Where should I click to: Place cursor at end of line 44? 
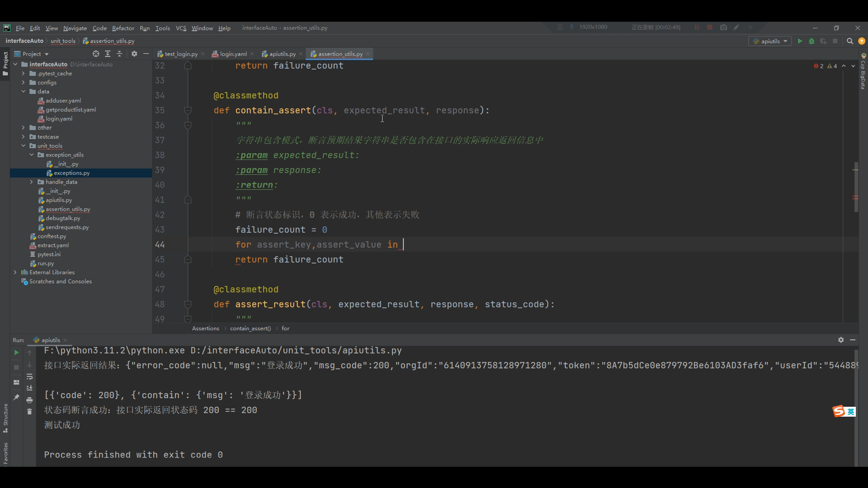click(404, 244)
